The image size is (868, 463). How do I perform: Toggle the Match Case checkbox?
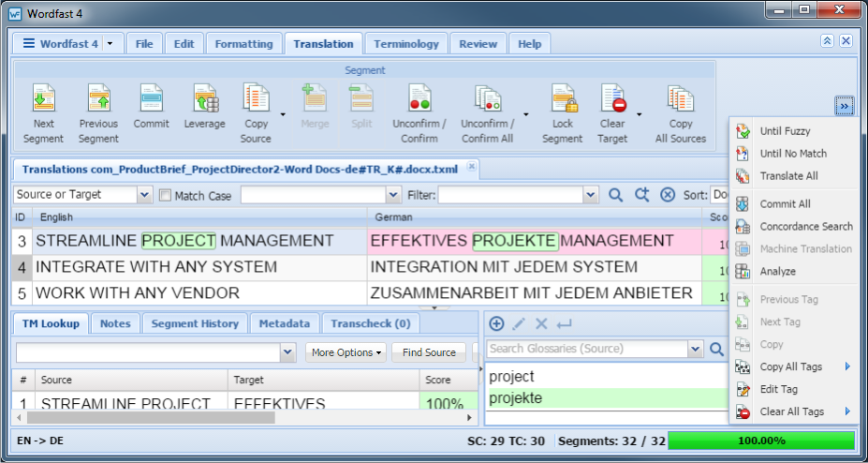165,195
